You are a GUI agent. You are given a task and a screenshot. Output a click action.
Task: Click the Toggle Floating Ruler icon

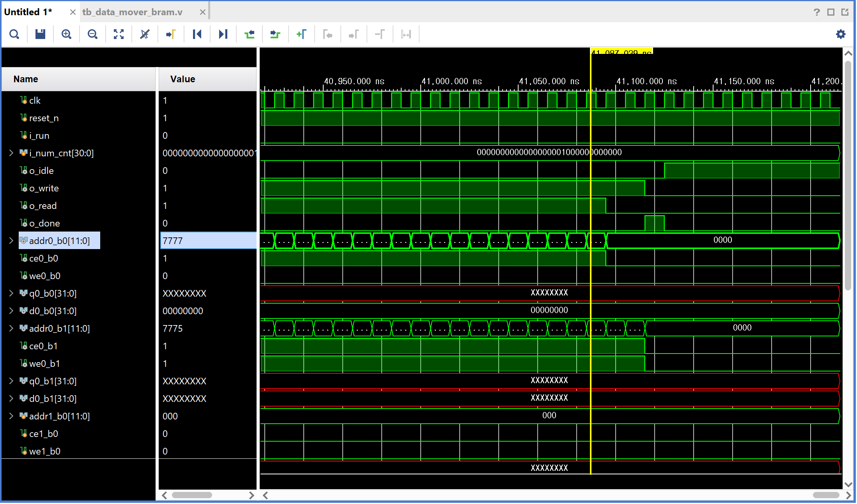[406, 34]
